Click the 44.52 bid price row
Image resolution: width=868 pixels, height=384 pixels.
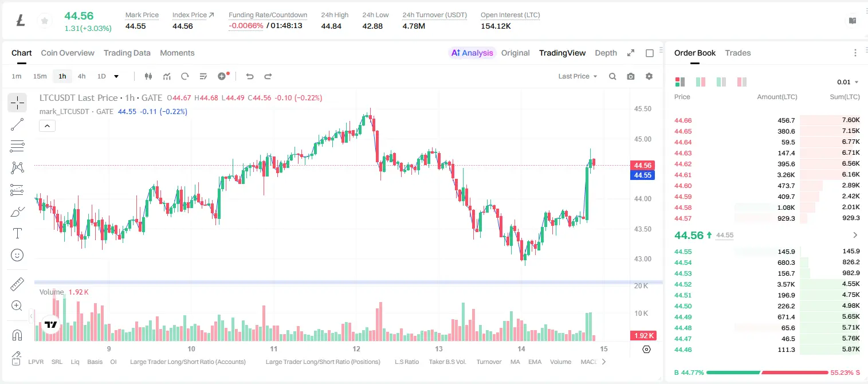[x=767, y=284]
